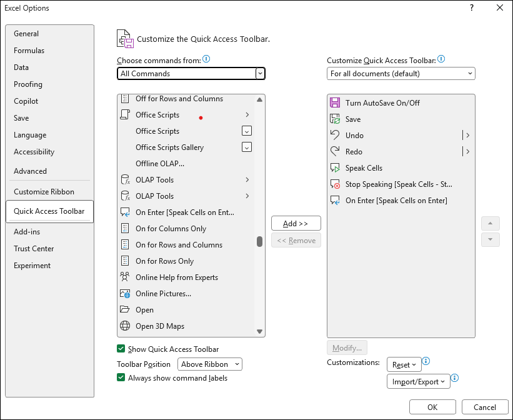This screenshot has height=420, width=513.
Task: Click the Move Up arrow button
Action: [490, 223]
